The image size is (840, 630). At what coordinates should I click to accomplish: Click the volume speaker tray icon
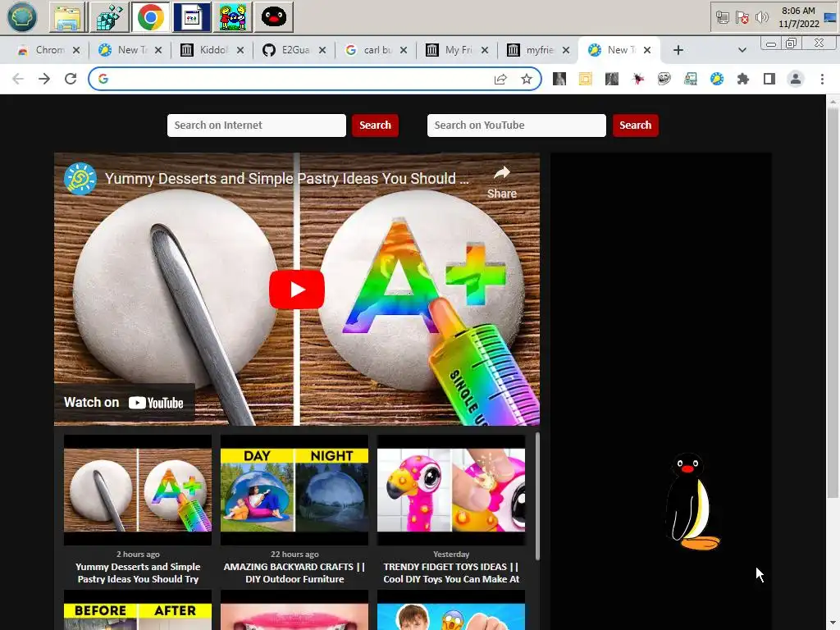[x=761, y=18]
